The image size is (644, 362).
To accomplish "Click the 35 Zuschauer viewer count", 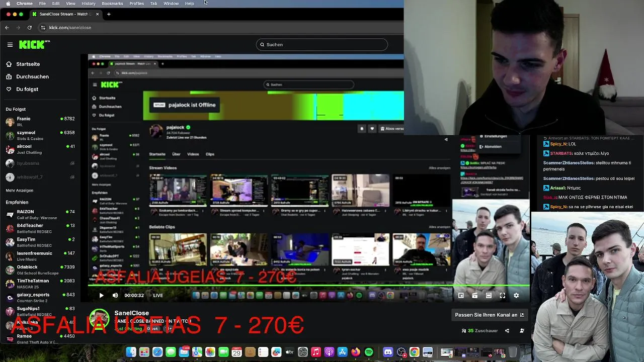I will (x=479, y=331).
